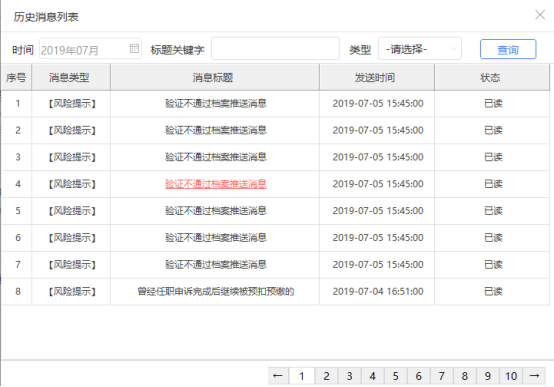The height and width of the screenshot is (387, 554).
Task: Click the 【风险提示】 type cell in row 4
Action: coord(71,184)
